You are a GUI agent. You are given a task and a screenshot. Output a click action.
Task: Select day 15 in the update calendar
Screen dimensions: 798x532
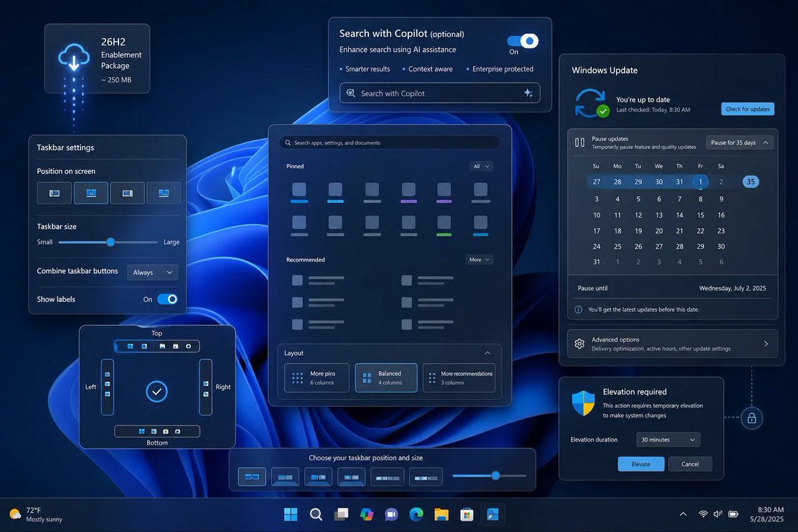point(700,215)
